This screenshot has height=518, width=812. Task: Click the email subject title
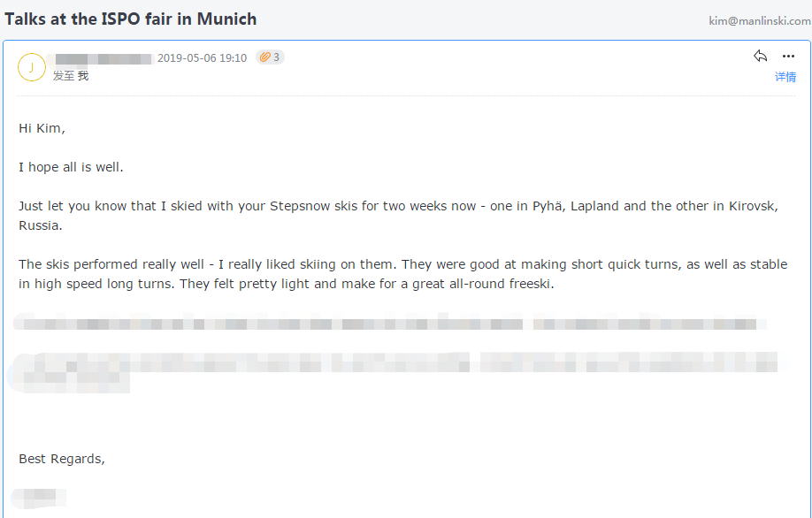click(131, 19)
